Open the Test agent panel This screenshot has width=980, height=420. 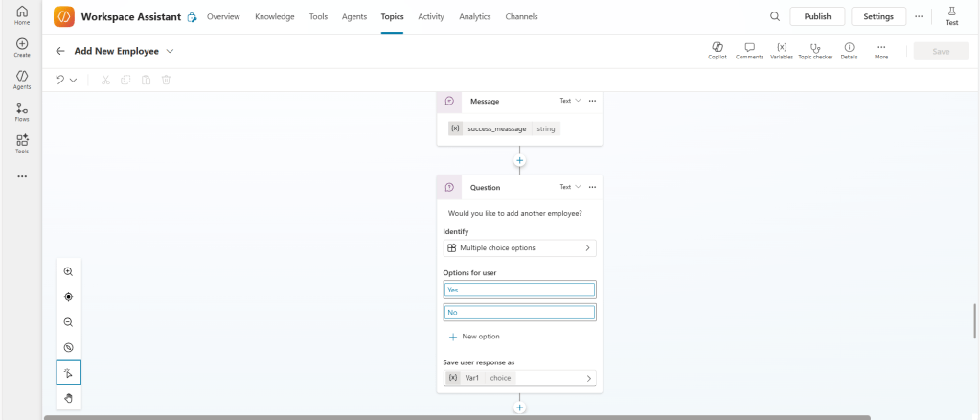pyautogui.click(x=951, y=15)
